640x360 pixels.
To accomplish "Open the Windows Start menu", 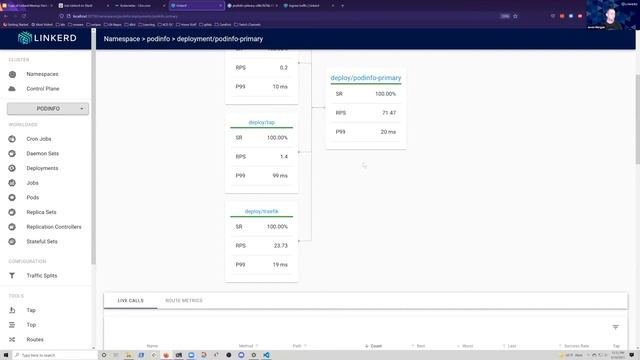I will click(x=6, y=355).
